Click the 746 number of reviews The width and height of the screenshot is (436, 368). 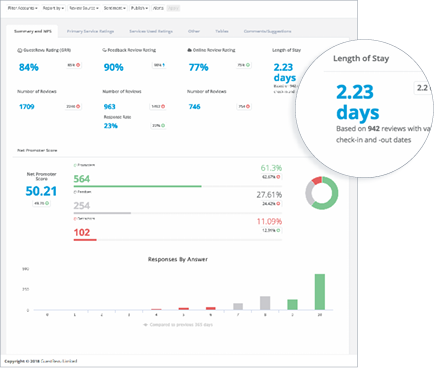pos(195,107)
